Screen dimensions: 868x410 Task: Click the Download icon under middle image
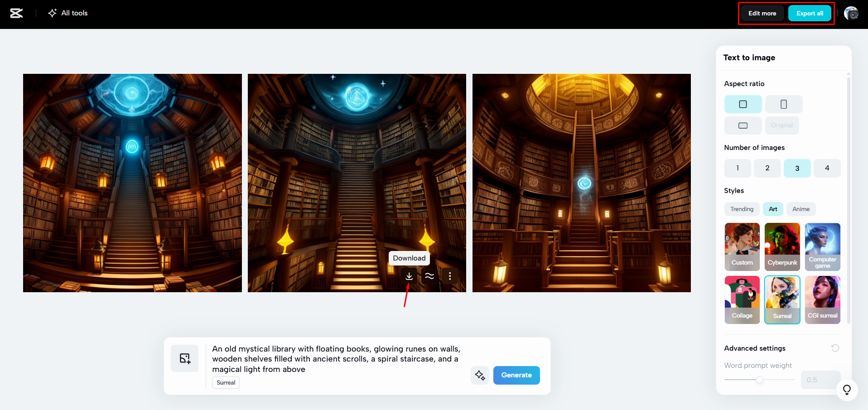coord(409,276)
